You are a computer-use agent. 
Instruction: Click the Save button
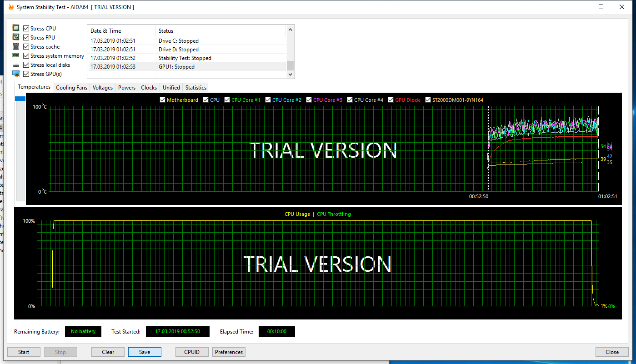pos(145,352)
